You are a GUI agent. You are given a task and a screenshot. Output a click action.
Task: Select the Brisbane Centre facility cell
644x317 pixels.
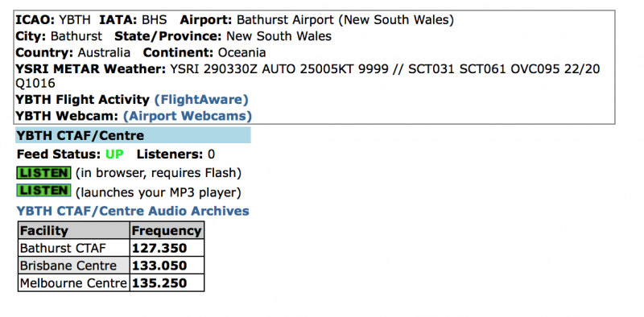(74, 266)
